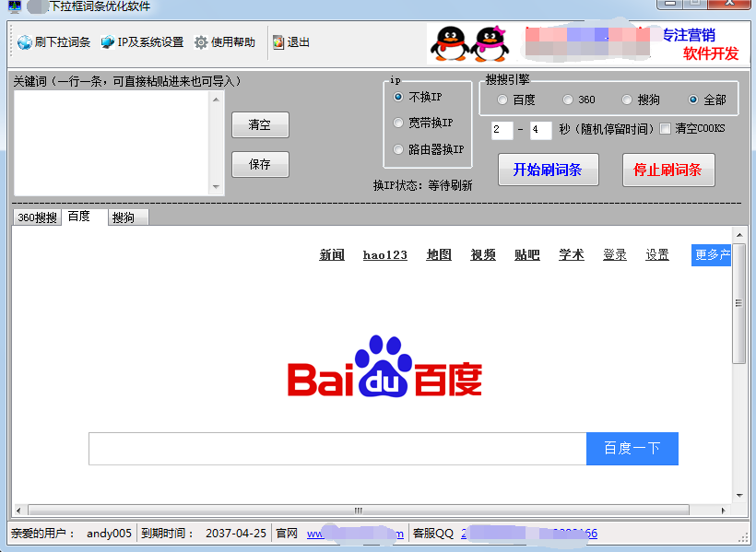Click the 专注营销 banner text
756x552 pixels.
coord(689,35)
